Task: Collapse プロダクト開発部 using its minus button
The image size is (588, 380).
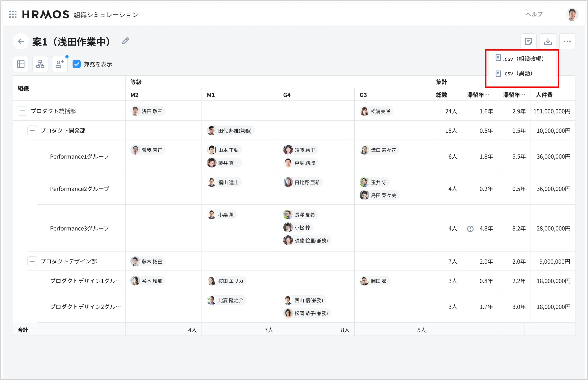Action: 32,130
